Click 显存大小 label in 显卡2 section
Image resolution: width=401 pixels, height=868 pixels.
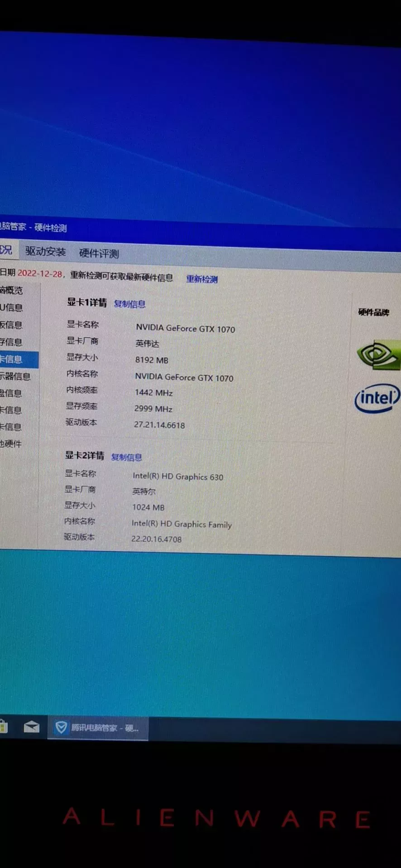(80, 505)
